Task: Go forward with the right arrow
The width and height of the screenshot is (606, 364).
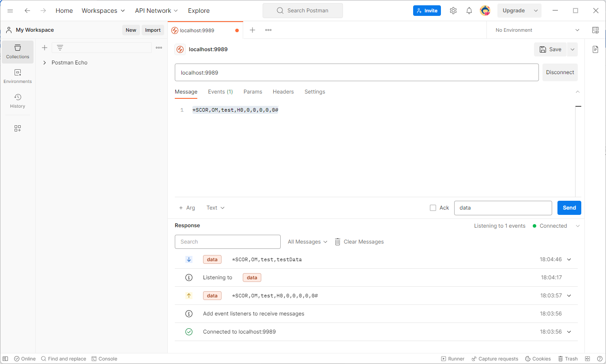Action: pyautogui.click(x=43, y=11)
